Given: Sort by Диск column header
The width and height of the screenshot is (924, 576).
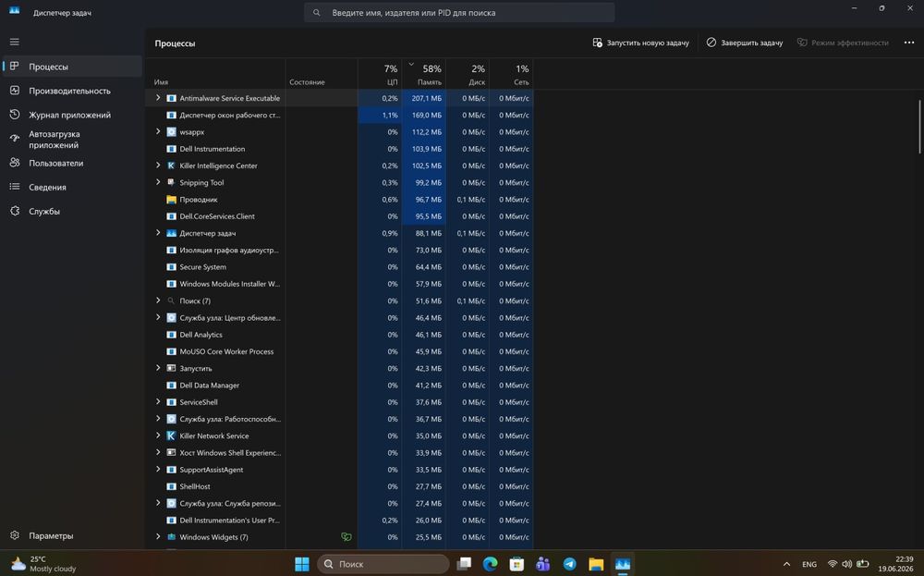Looking at the screenshot, I should [x=468, y=74].
